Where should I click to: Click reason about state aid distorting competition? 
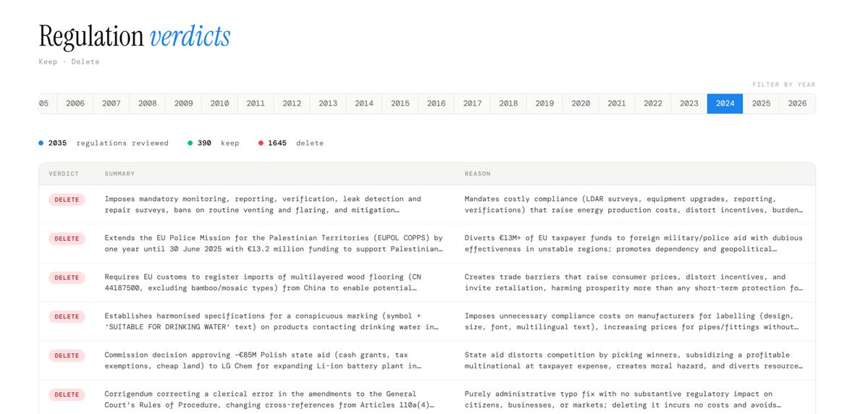pos(634,360)
